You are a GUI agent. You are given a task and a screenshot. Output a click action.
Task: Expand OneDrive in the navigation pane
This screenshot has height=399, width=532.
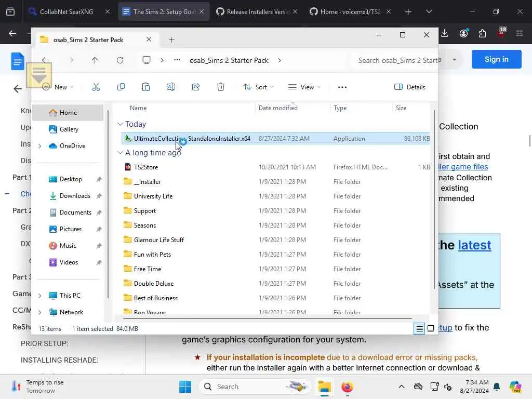pos(39,146)
